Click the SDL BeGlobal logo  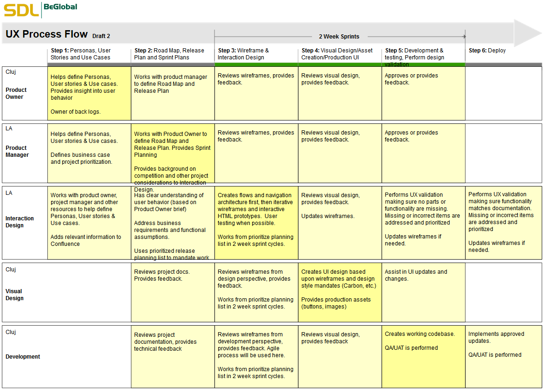40,9
